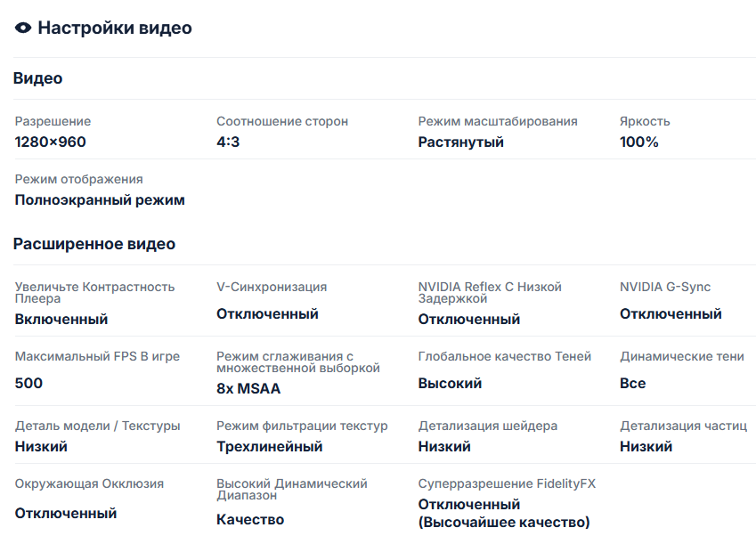Click the 100% brightness value
The width and height of the screenshot is (756, 544).
point(639,142)
